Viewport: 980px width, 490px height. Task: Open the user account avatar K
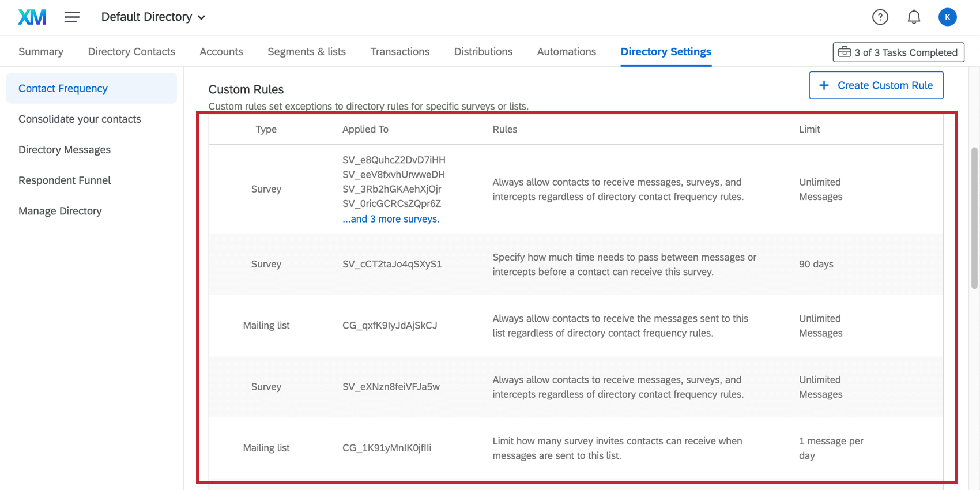[948, 17]
